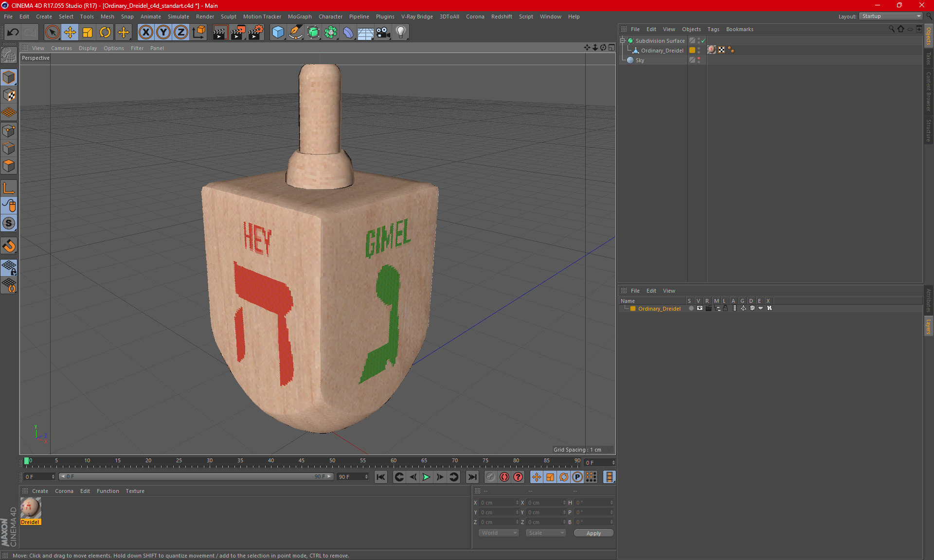Play animation forward
The height and width of the screenshot is (560, 934).
[x=426, y=477]
